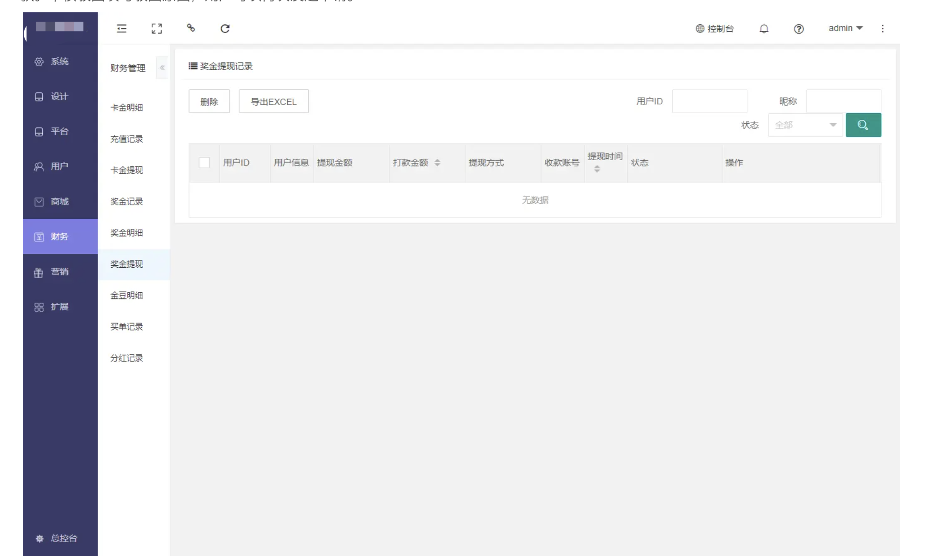Open 商城 in the left sidebar
This screenshot has height=560, width=941.
click(60, 202)
